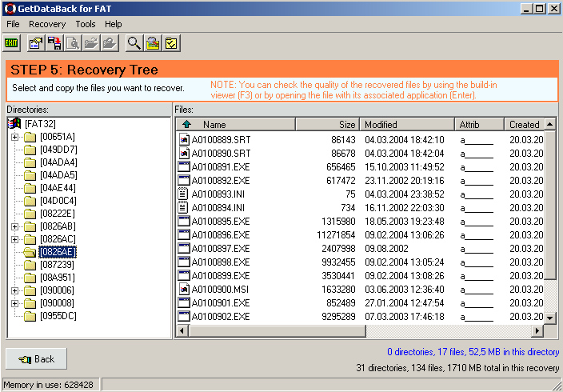
Task: Click the up-arrow parent directory icon
Action: 186,124
